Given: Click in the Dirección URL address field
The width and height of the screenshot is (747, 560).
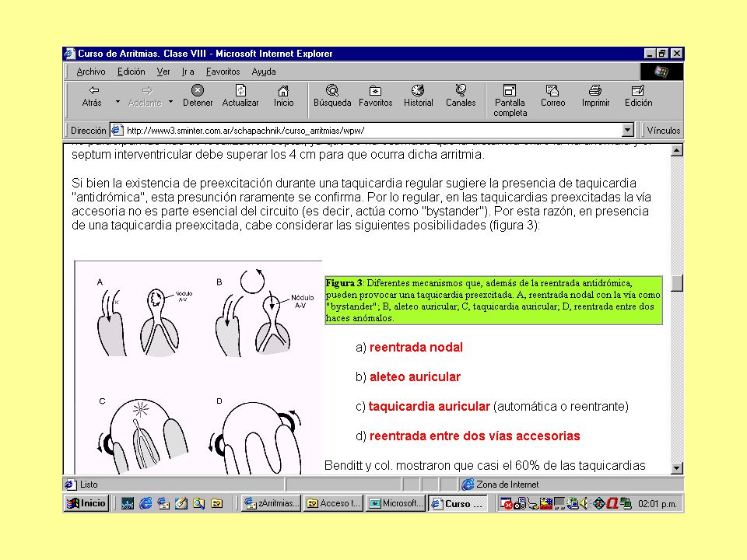Looking at the screenshot, I should [373, 130].
